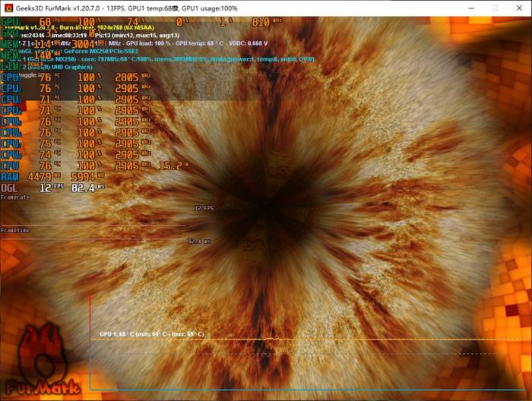This screenshot has height=401, width=532.
Task: Maximize the FurMark window
Action: [495, 8]
